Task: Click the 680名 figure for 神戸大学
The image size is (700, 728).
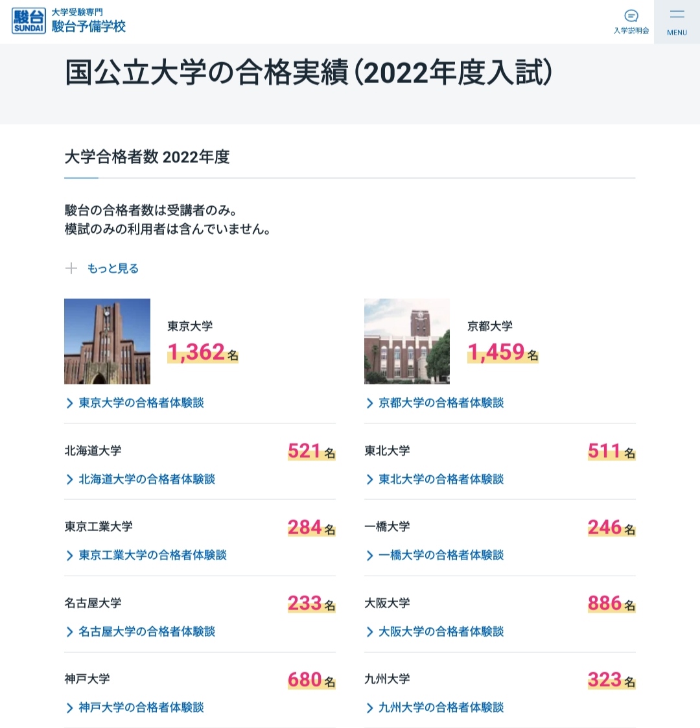Action: pyautogui.click(x=312, y=680)
